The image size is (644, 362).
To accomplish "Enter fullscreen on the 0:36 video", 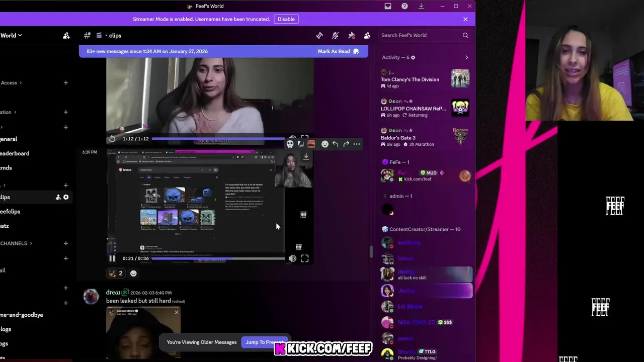I will [304, 258].
